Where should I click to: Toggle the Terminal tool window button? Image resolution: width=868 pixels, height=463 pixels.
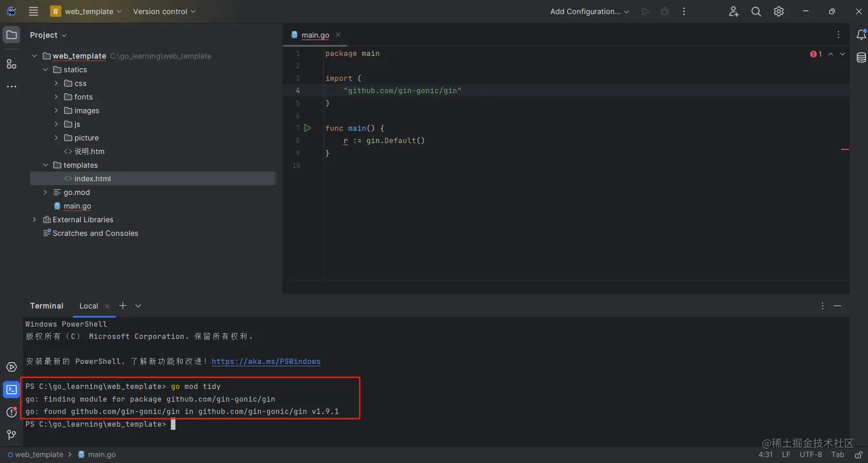[x=11, y=390]
